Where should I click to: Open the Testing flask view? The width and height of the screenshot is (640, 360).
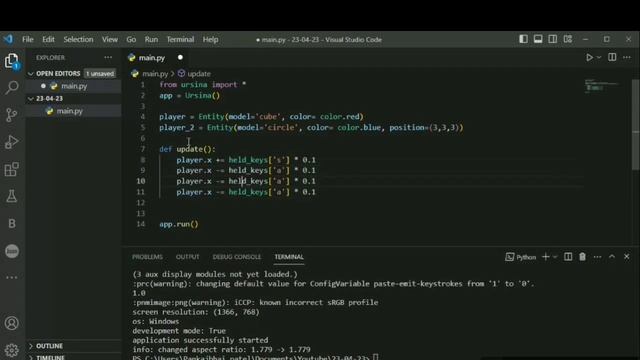pyautogui.click(x=12, y=196)
